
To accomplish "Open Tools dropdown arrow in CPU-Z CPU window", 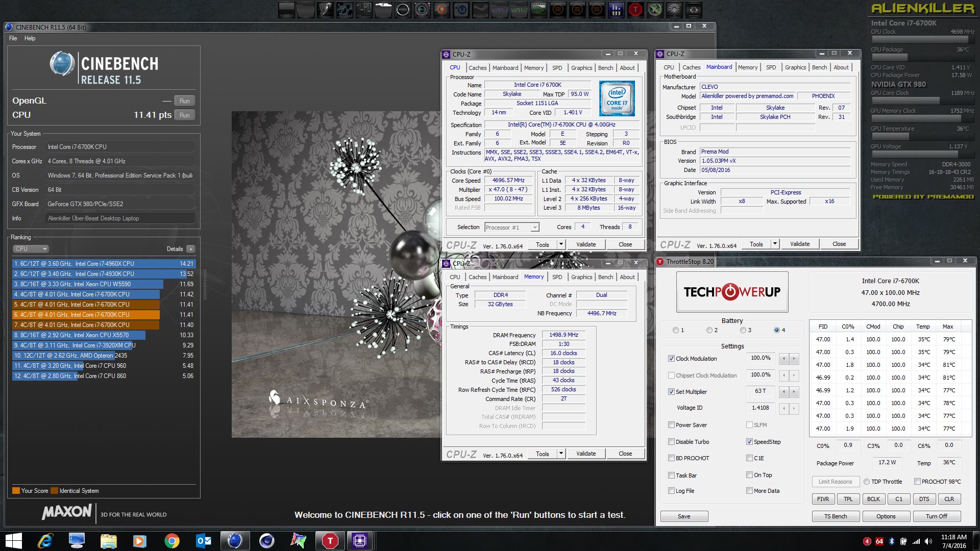I will (x=560, y=244).
